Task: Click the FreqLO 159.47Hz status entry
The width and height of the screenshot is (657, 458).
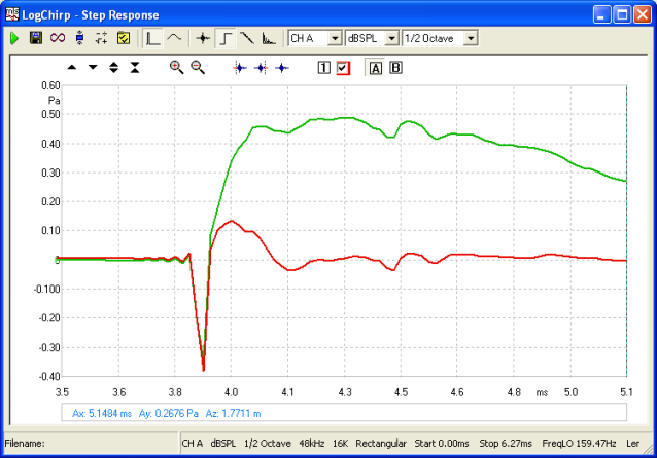Action: click(x=579, y=444)
